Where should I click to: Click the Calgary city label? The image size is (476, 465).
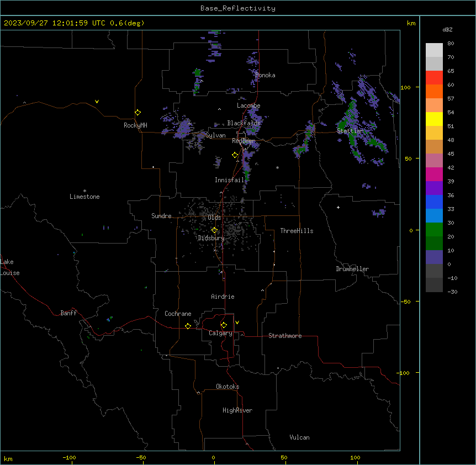point(220,333)
